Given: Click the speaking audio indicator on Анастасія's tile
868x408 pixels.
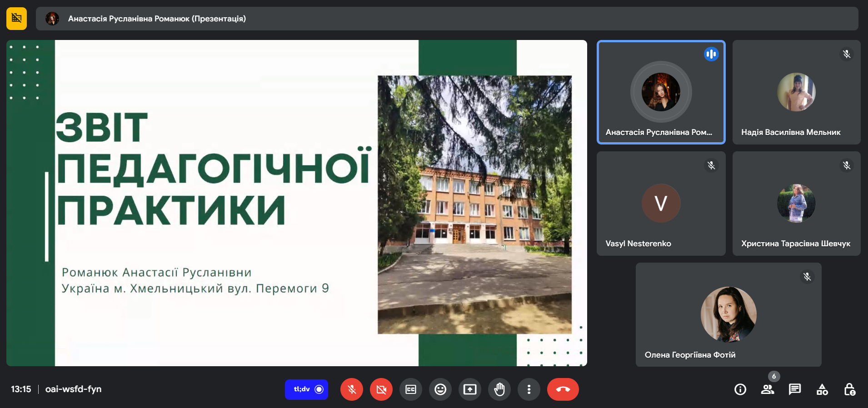Looking at the screenshot, I should point(711,54).
